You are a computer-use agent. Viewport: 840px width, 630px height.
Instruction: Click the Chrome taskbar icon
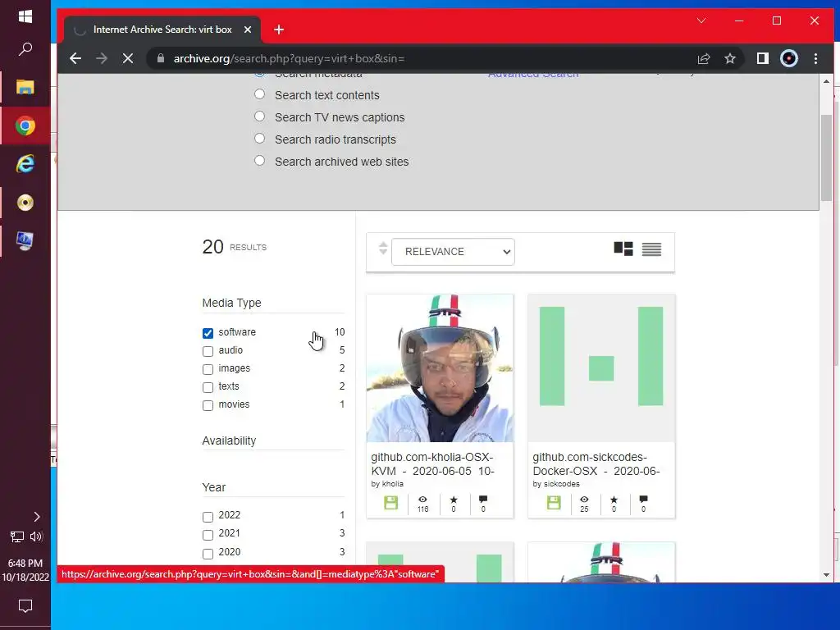click(x=25, y=126)
